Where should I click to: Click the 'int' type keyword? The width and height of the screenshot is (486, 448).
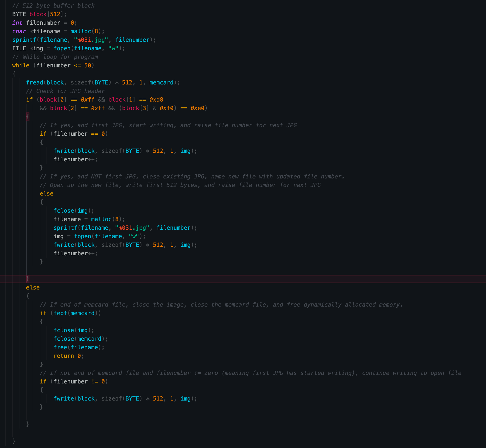coord(17,23)
